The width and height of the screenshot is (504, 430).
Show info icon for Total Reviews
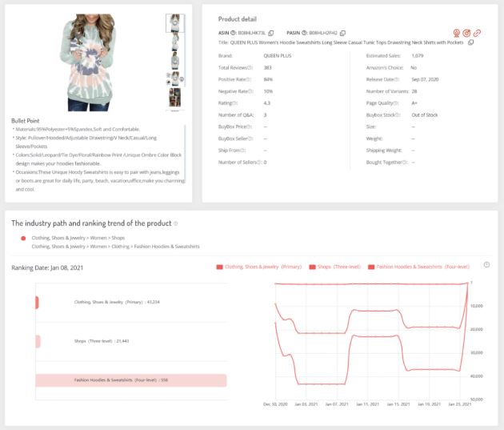250,68
